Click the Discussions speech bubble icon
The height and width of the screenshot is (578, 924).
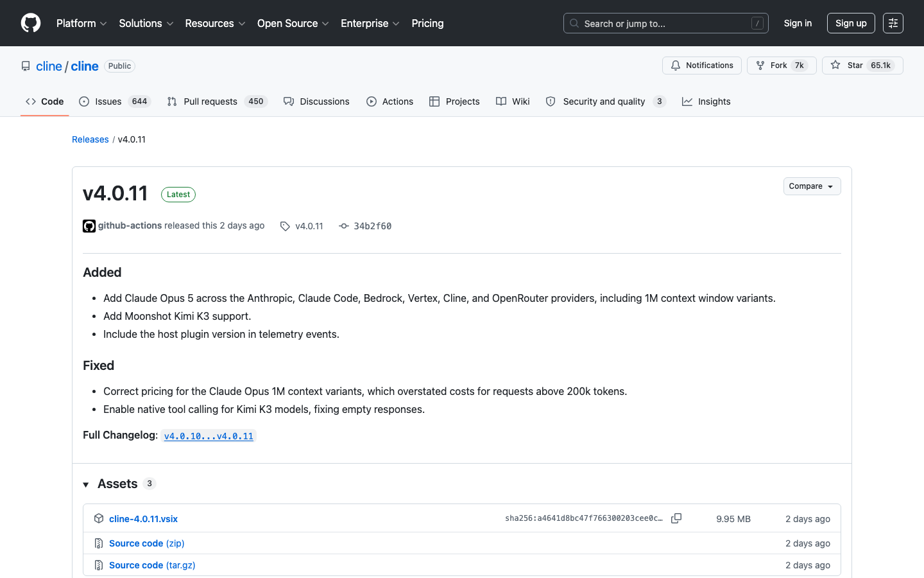(289, 101)
